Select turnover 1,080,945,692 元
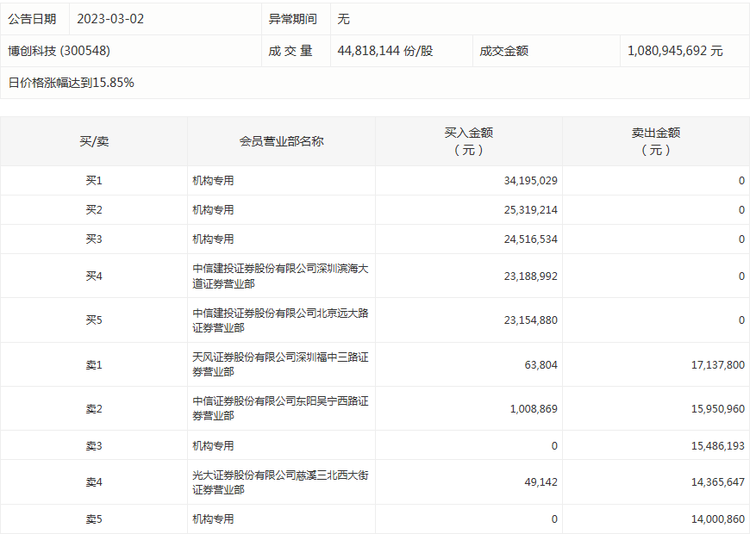 click(675, 51)
